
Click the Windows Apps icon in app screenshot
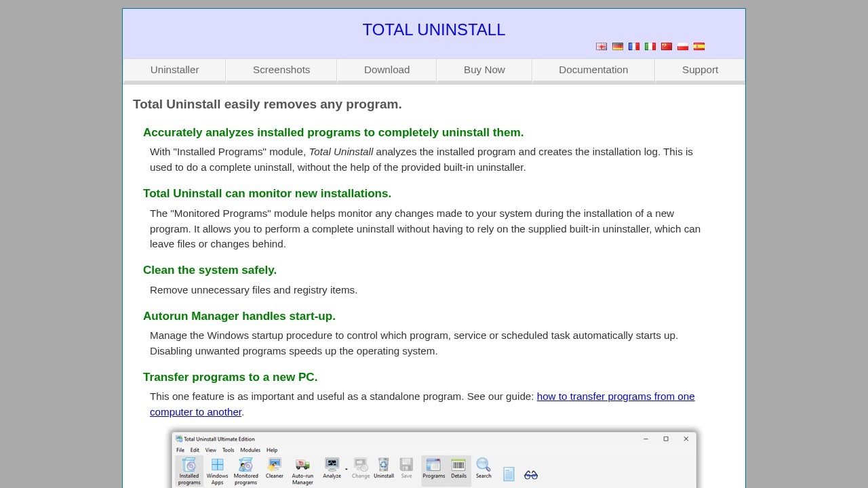click(x=217, y=470)
